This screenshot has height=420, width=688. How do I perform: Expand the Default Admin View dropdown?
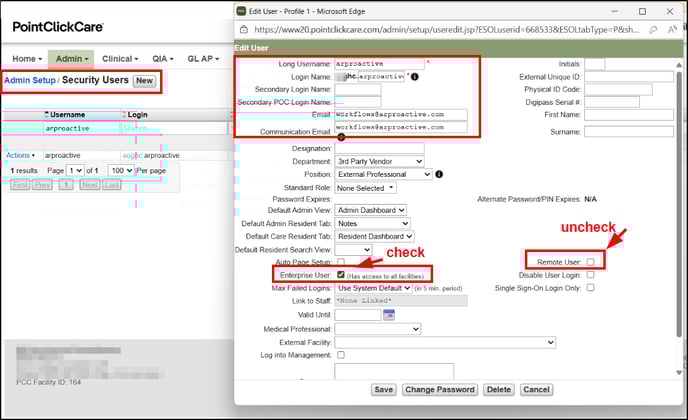pos(372,210)
